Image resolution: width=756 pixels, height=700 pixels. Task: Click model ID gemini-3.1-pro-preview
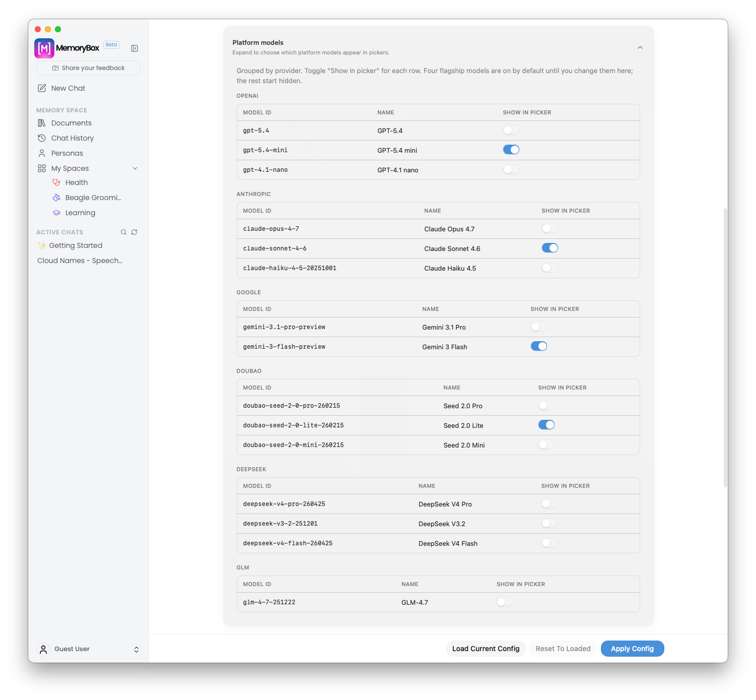(284, 327)
